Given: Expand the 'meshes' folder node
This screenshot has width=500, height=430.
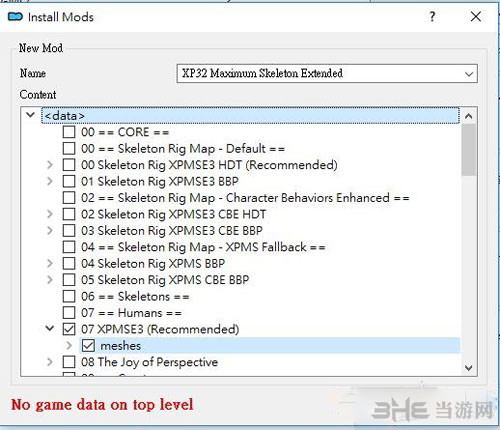Looking at the screenshot, I should 69,346.
